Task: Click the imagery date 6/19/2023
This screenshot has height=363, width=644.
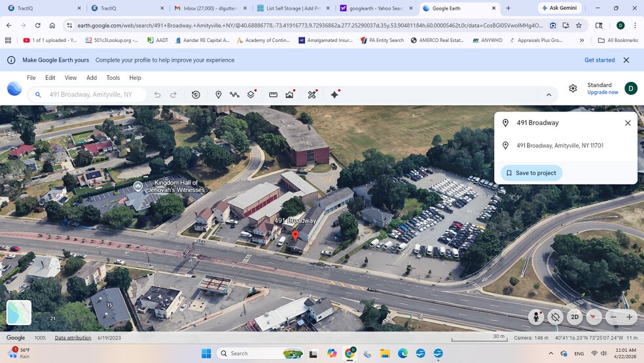Action: (109, 338)
